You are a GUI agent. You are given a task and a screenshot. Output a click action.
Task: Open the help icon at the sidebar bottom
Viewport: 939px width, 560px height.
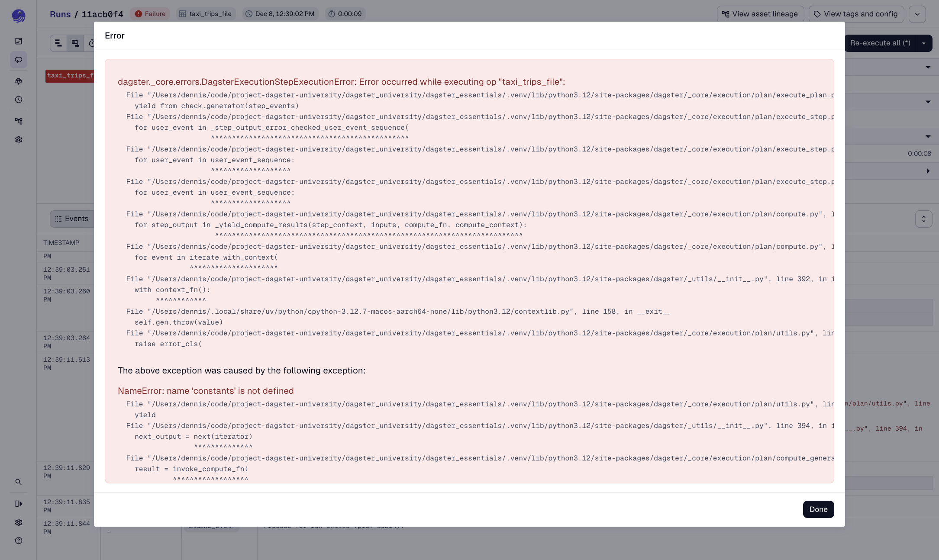pyautogui.click(x=19, y=541)
